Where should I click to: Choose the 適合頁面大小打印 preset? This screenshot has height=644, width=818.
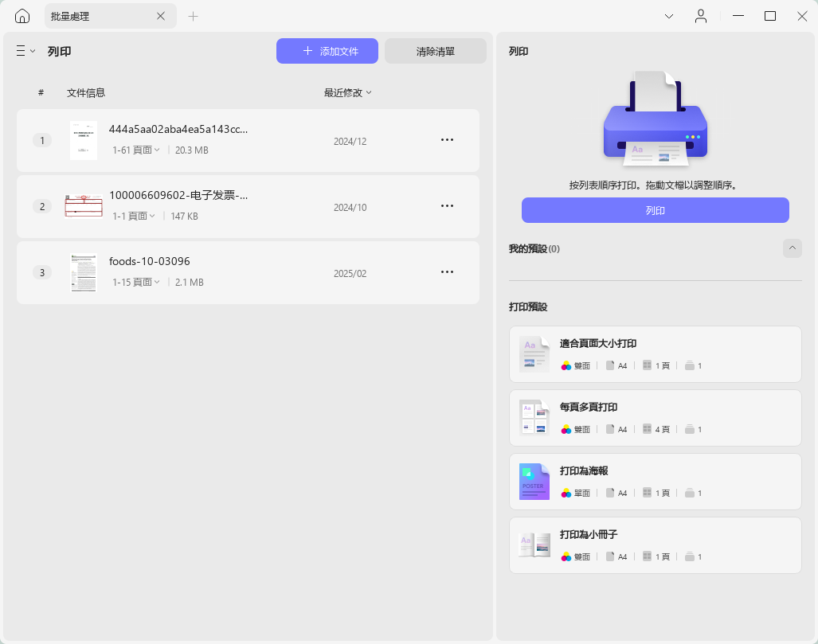[656, 354]
